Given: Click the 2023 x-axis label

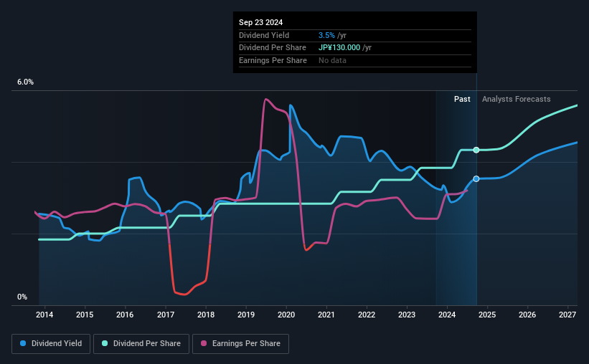Looking at the screenshot, I should click(407, 315).
